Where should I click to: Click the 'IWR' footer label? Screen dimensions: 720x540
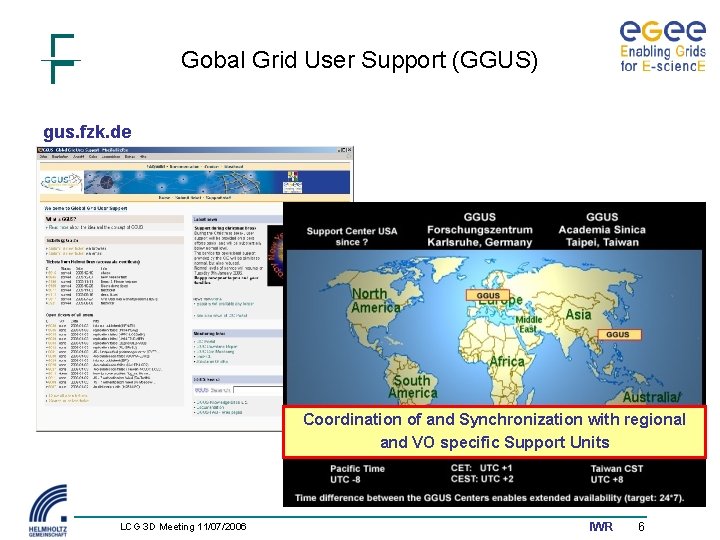[601, 527]
